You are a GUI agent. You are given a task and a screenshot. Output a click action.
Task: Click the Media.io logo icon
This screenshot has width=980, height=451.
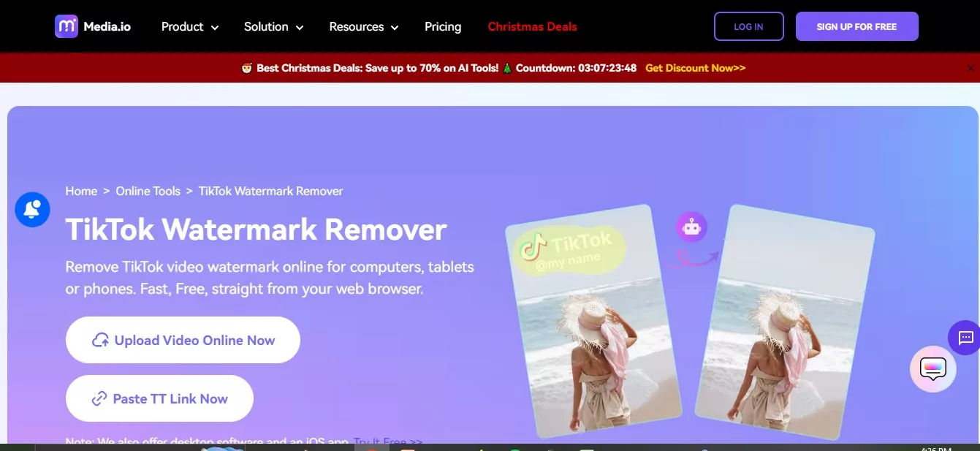pyautogui.click(x=66, y=26)
